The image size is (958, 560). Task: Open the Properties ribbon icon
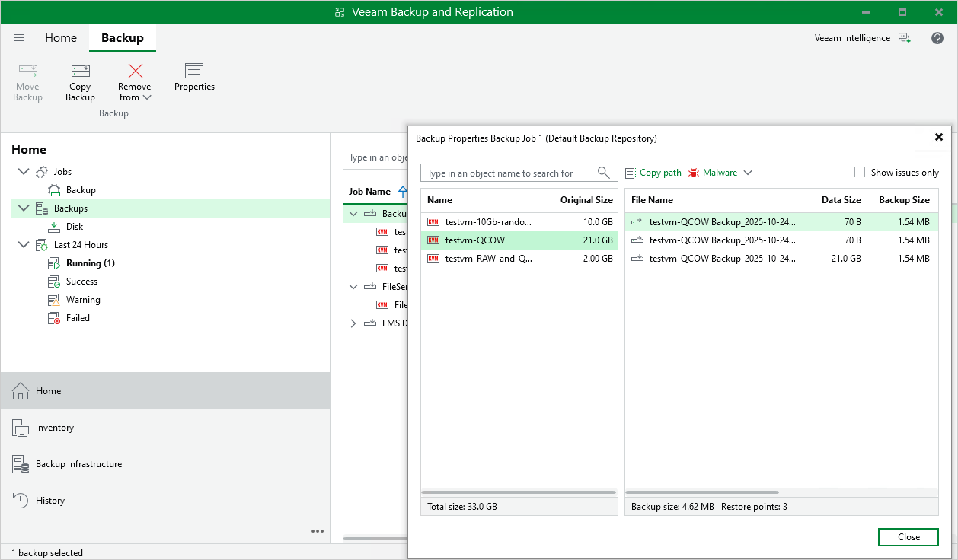(194, 71)
